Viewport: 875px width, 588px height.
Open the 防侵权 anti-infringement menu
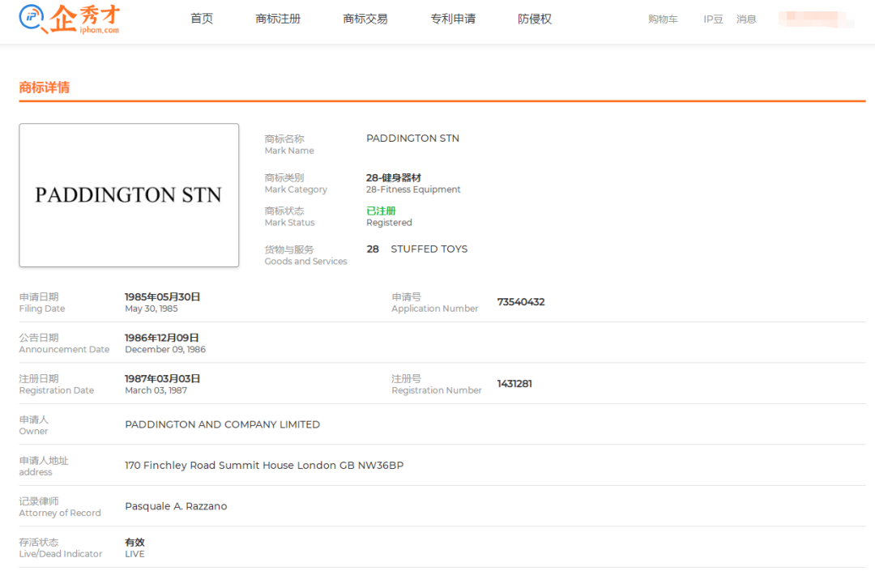(534, 19)
